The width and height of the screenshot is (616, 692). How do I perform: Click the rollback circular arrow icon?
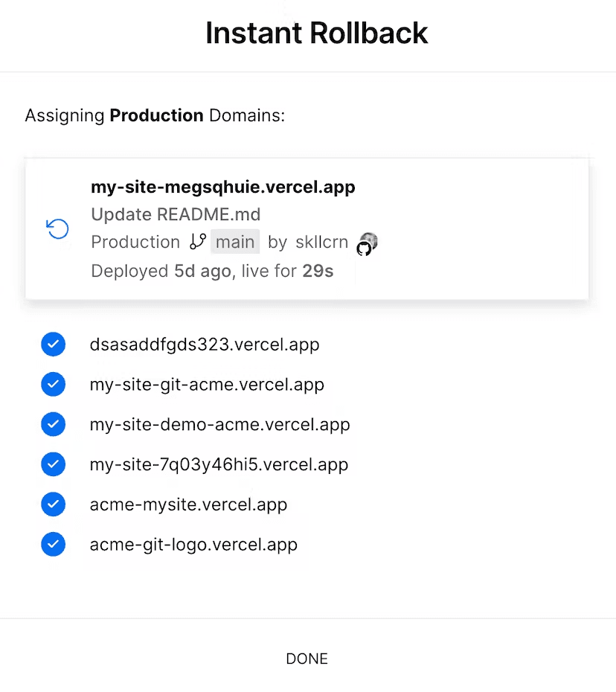tap(57, 229)
